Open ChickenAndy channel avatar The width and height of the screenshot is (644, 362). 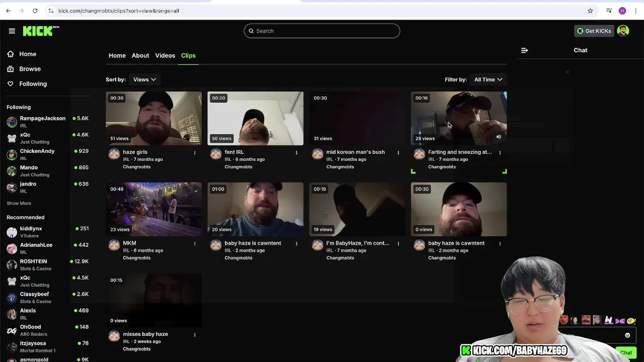click(12, 155)
